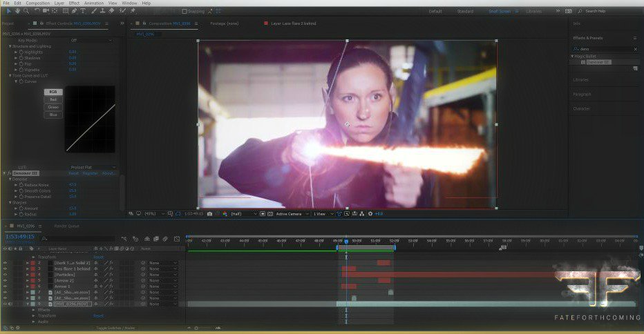The image size is (644, 334).
Task: Click the tone curve graph line
Action: coord(91,128)
